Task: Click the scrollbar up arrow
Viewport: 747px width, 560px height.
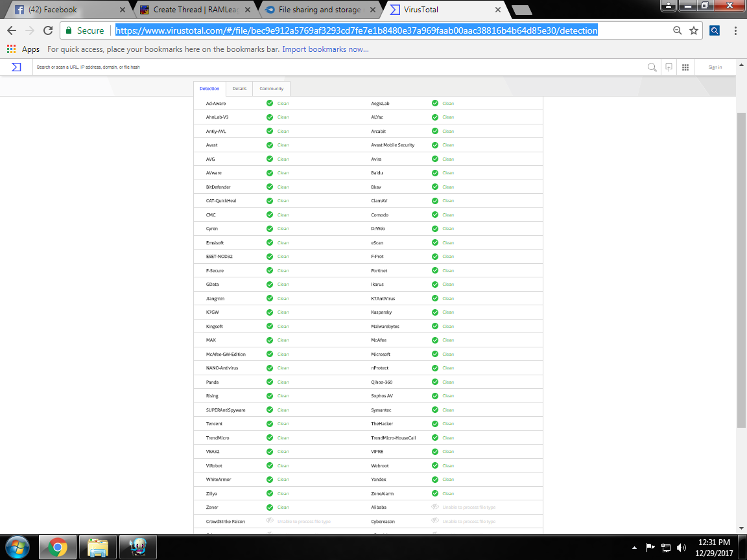Action: (x=741, y=65)
